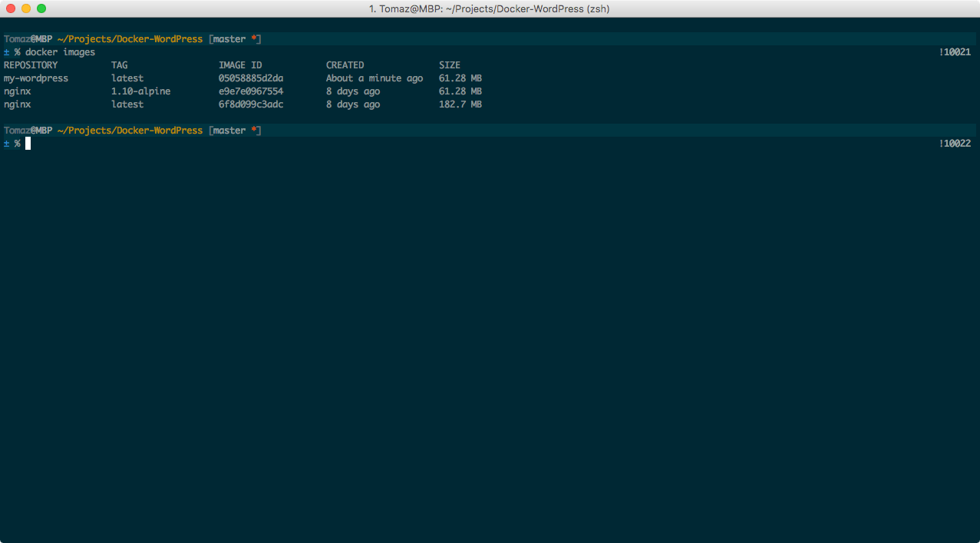The width and height of the screenshot is (980, 543).
Task: Click '8 days ago' in the 1.10-alpine row
Action: (x=353, y=91)
